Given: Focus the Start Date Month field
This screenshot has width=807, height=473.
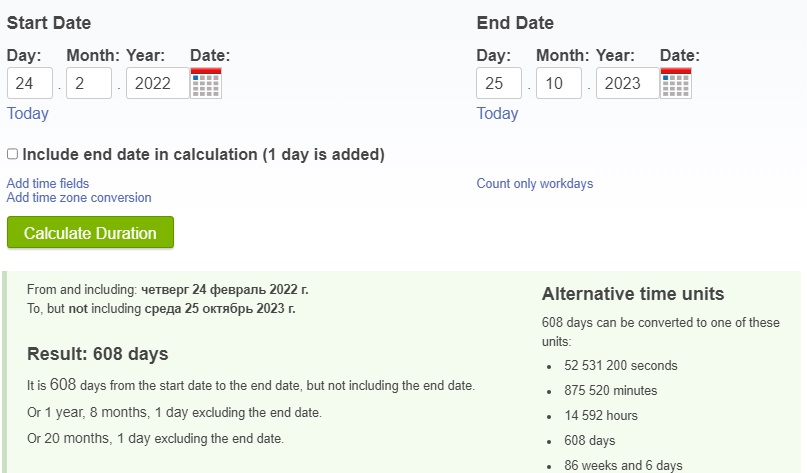Looking at the screenshot, I should pyautogui.click(x=89, y=83).
